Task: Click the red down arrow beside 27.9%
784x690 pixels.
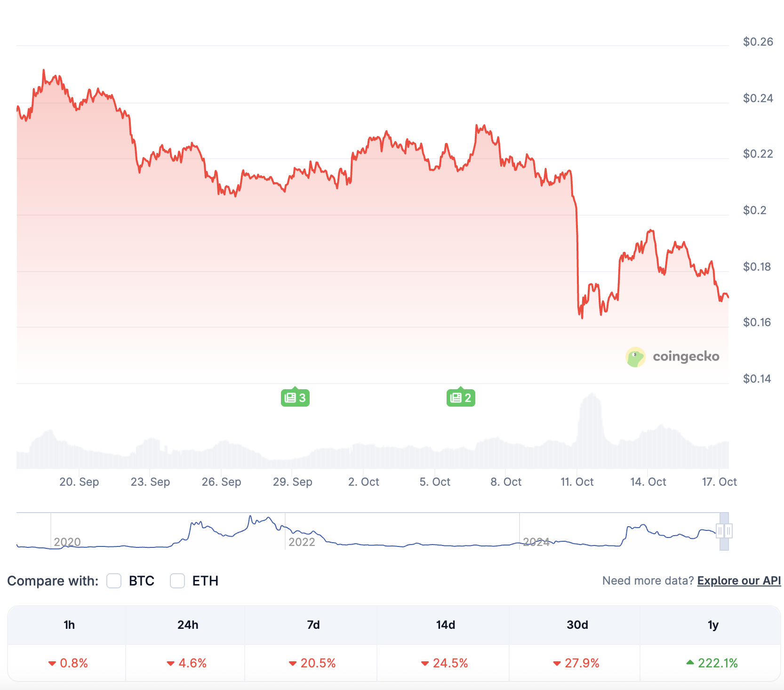Action: (557, 664)
